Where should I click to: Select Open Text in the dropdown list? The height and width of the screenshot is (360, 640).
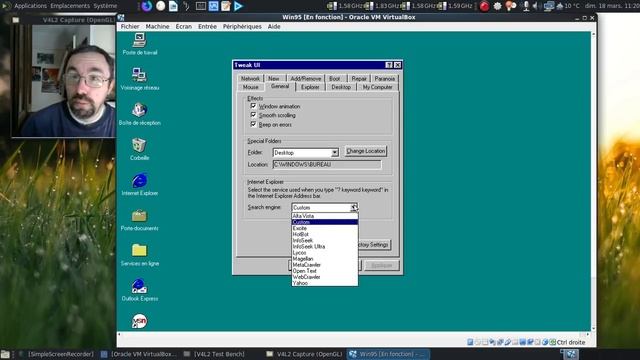(x=324, y=271)
